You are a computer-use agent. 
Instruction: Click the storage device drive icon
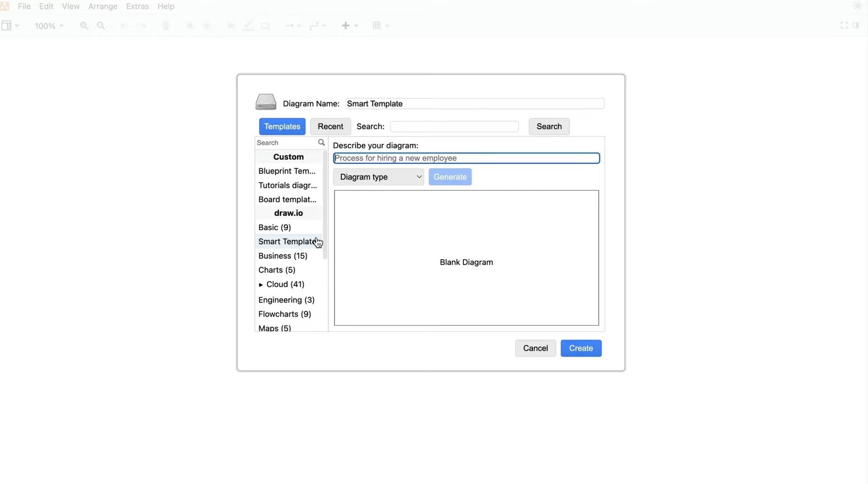pyautogui.click(x=266, y=102)
